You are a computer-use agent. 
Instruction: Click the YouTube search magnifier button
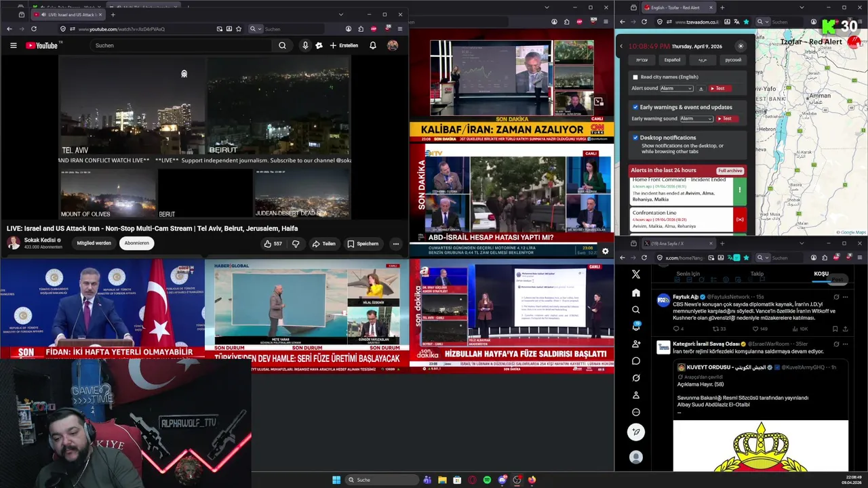click(x=282, y=45)
